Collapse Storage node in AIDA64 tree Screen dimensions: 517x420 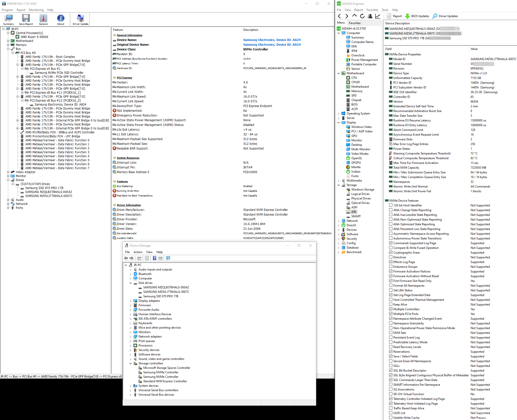click(339, 185)
